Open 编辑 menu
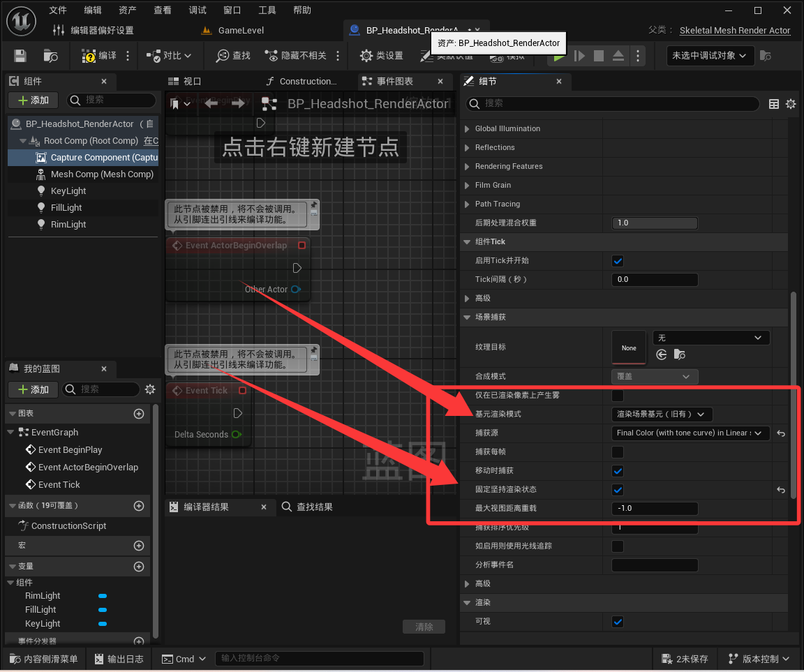This screenshot has height=672, width=804. pyautogui.click(x=93, y=10)
